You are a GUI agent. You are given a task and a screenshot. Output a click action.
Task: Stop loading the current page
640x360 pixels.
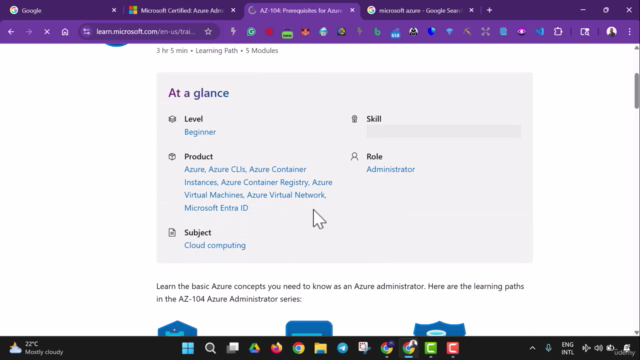coord(47,31)
